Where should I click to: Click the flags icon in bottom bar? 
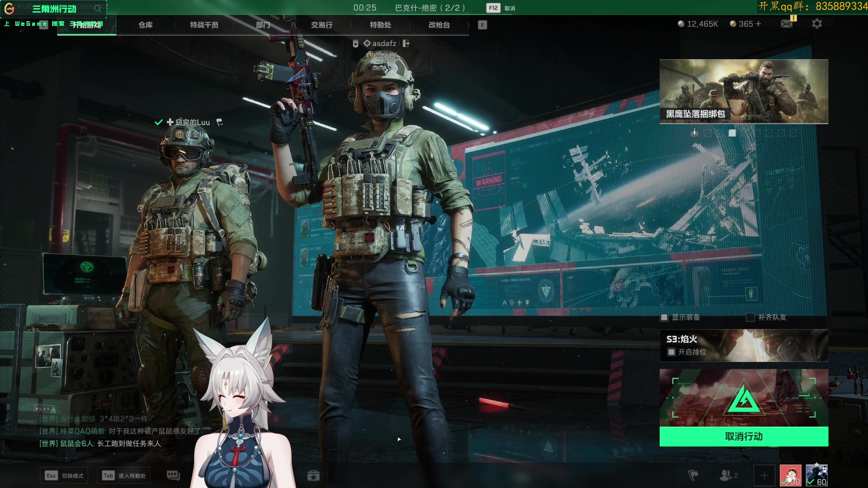point(693,475)
